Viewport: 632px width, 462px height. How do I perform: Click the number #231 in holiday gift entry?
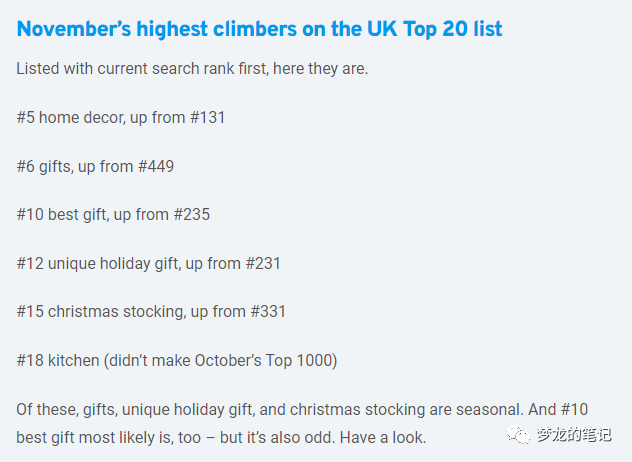pyautogui.click(x=263, y=263)
